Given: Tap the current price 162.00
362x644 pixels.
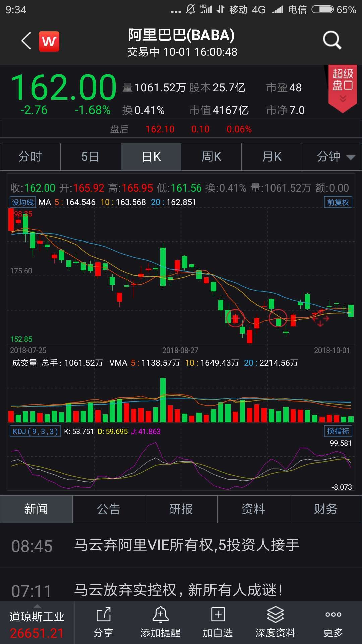Looking at the screenshot, I should point(64,88).
